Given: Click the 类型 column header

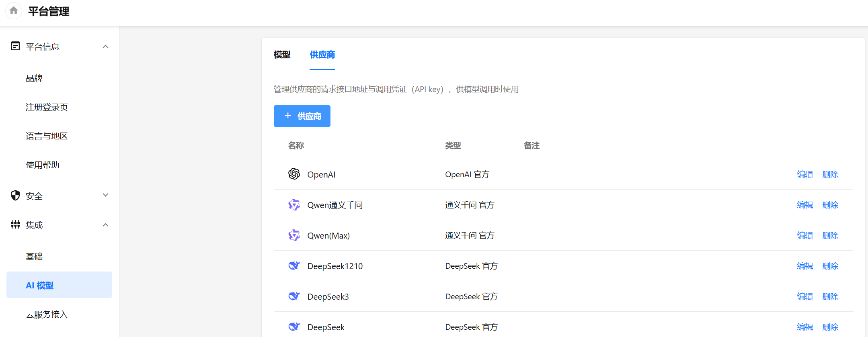Looking at the screenshot, I should [x=453, y=145].
